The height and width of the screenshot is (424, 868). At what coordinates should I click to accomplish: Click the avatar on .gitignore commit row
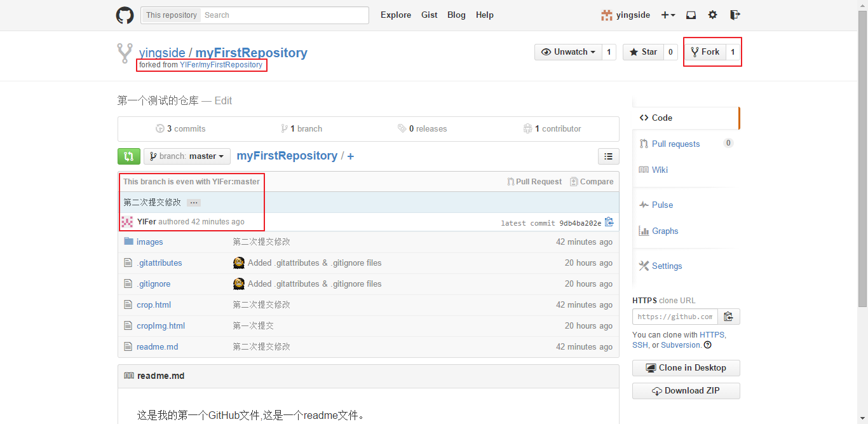click(x=239, y=284)
